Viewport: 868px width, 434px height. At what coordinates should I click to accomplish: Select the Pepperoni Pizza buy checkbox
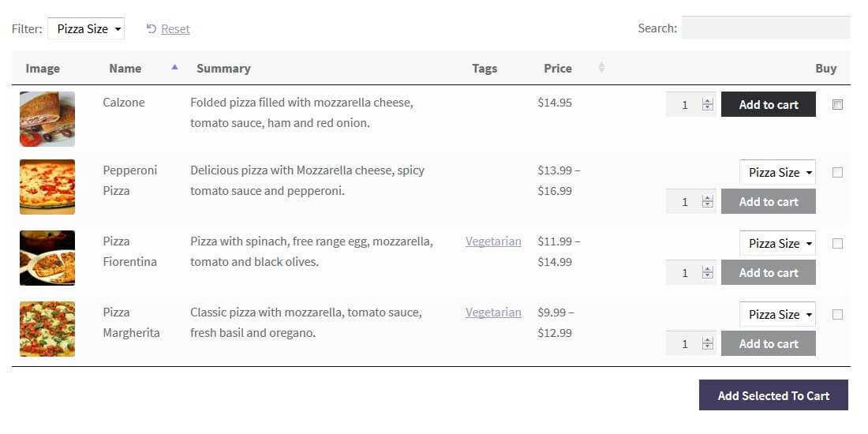coord(837,173)
